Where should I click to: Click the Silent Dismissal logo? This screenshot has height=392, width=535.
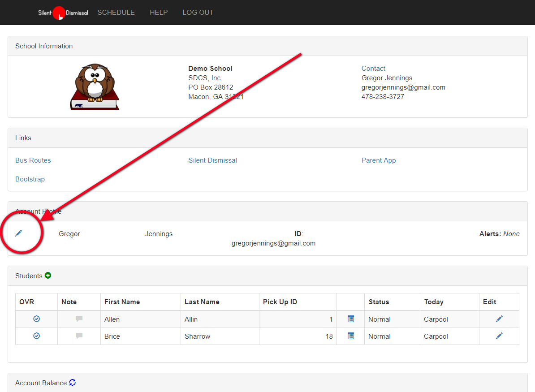63,13
